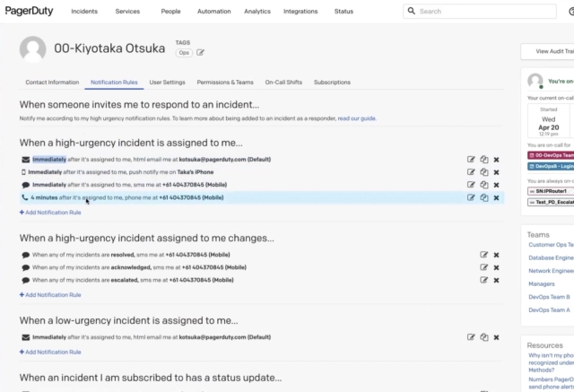Edit the high-urgency html email rule
The image size is (574, 392).
471,160
